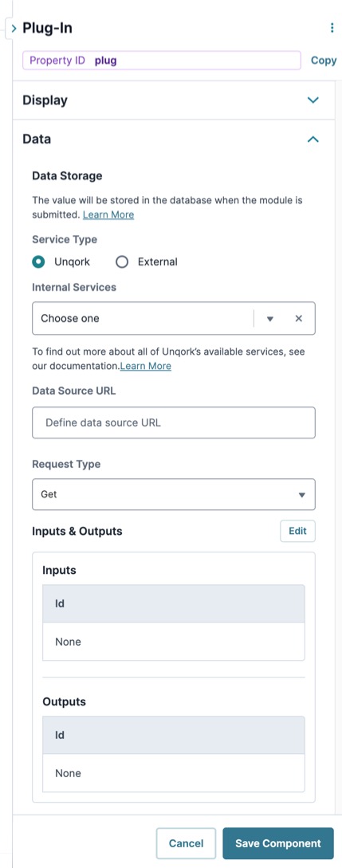Open Data Storage Learn More link

(x=108, y=214)
